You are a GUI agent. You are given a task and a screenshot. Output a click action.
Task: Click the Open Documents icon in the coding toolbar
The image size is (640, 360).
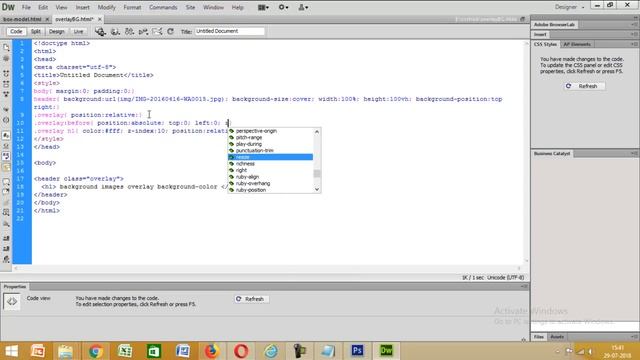click(6, 47)
